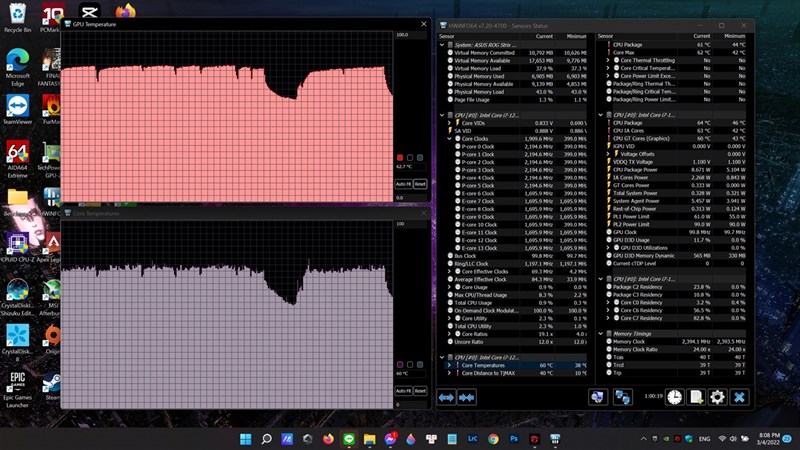Click Auto Fit in GPU Temperature graph
800x450 pixels.
coord(401,184)
